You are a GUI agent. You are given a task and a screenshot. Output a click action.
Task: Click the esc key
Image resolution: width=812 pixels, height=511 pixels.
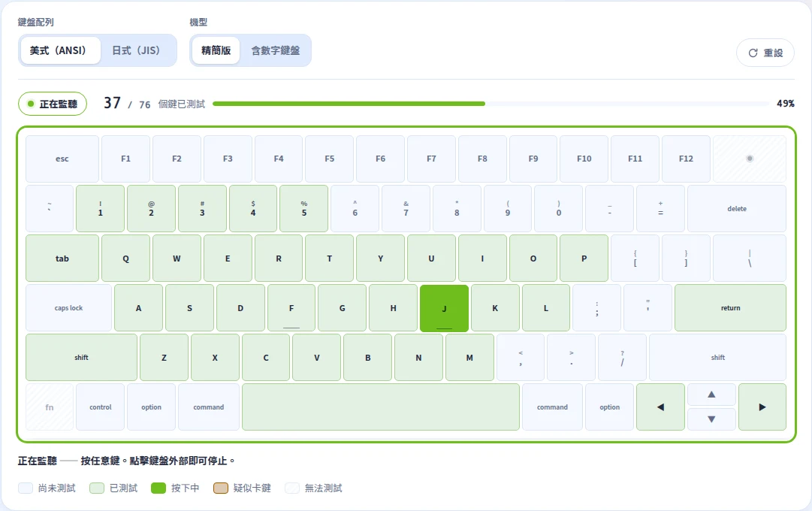62,159
